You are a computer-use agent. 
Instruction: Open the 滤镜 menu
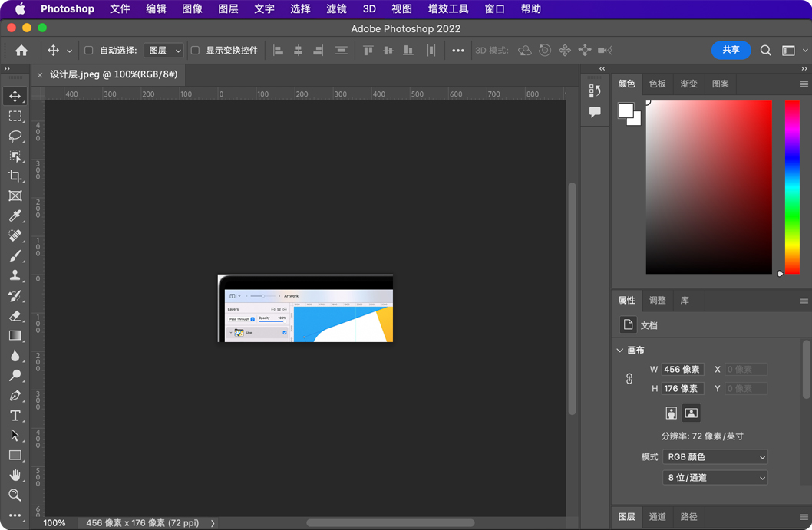click(x=335, y=8)
